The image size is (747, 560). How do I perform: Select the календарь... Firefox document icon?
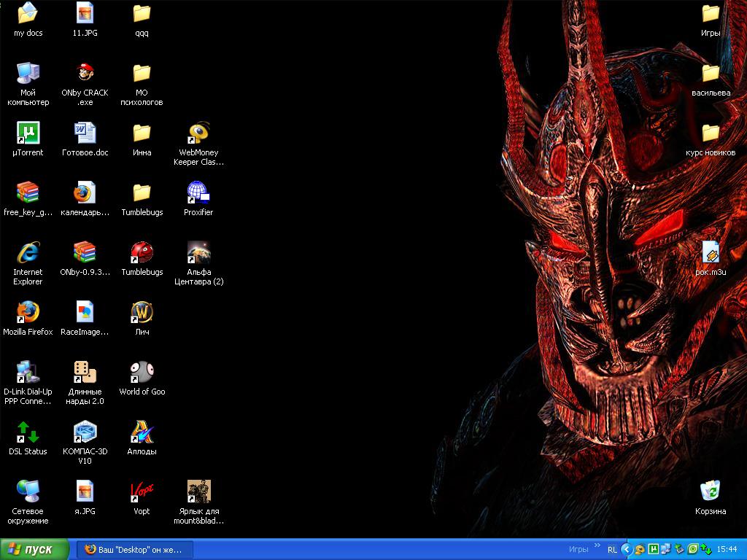[85, 192]
